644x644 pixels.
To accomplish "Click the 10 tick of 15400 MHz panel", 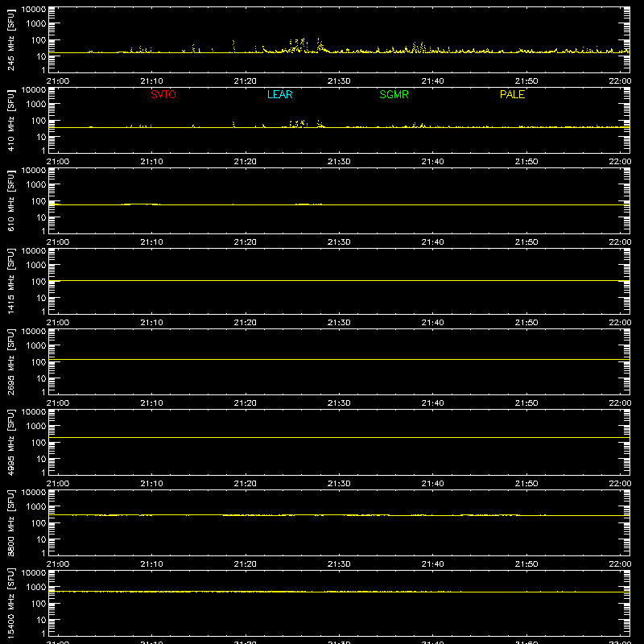I will [x=41, y=620].
